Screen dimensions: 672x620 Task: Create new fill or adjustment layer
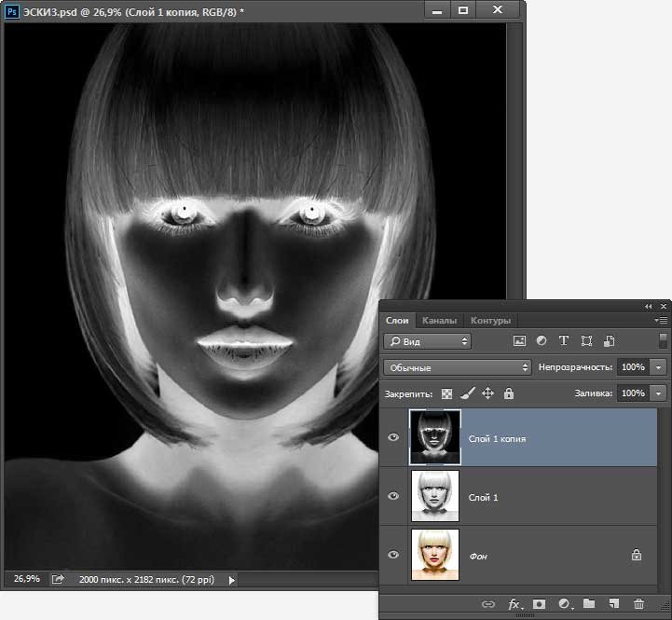pyautogui.click(x=566, y=604)
